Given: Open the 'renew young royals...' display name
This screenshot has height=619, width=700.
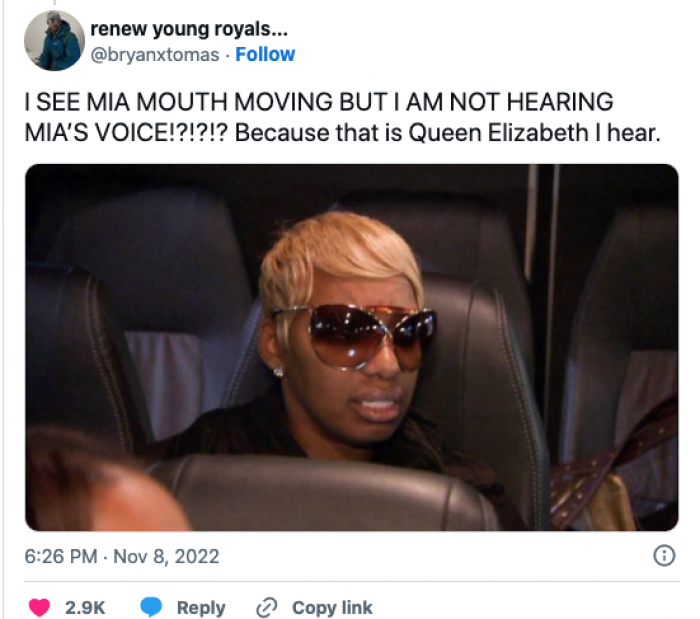Looking at the screenshot, I should [x=189, y=29].
